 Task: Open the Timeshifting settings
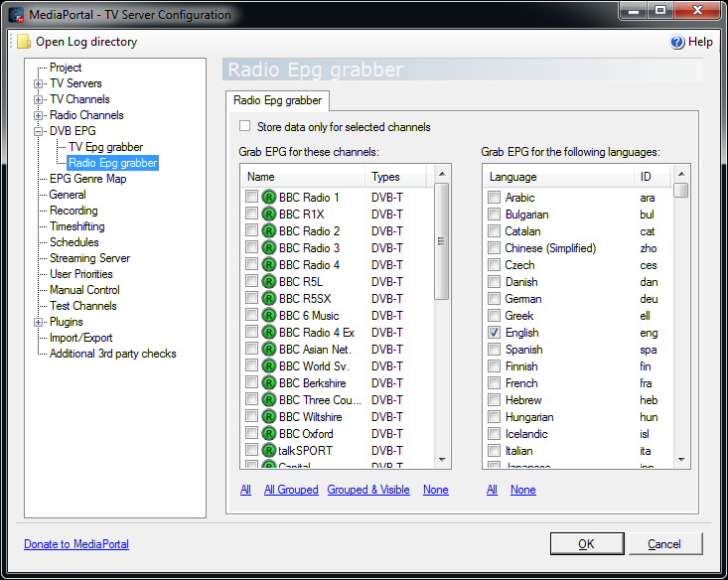[77, 226]
